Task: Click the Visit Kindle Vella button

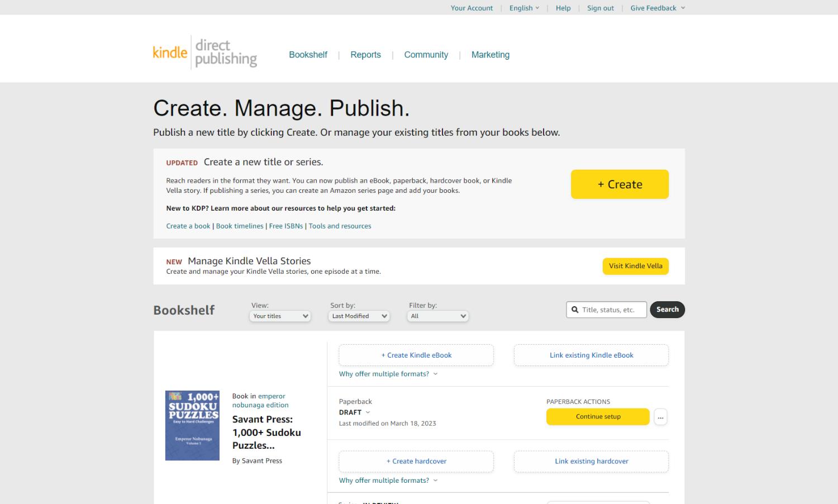Action: 635,266
